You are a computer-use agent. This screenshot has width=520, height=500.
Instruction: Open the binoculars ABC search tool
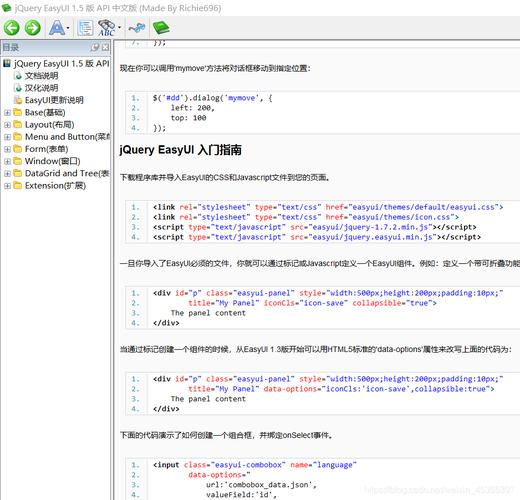107,28
